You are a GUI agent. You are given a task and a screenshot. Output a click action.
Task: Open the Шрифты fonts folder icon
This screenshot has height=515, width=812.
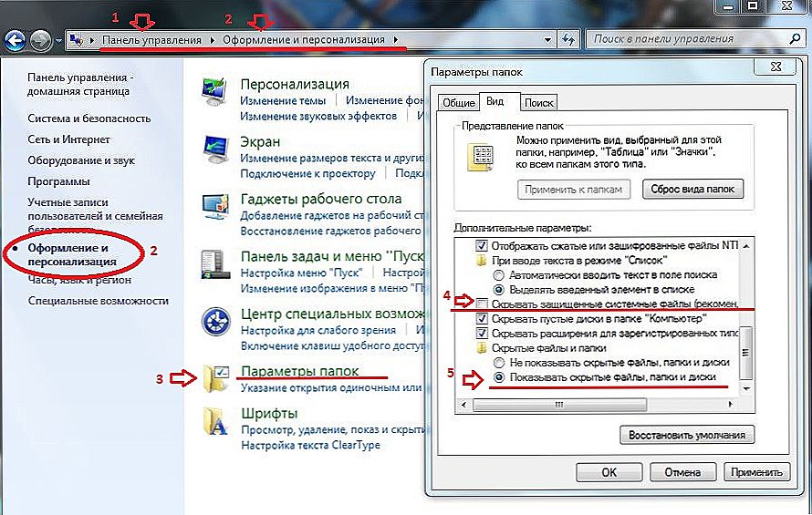tap(216, 421)
